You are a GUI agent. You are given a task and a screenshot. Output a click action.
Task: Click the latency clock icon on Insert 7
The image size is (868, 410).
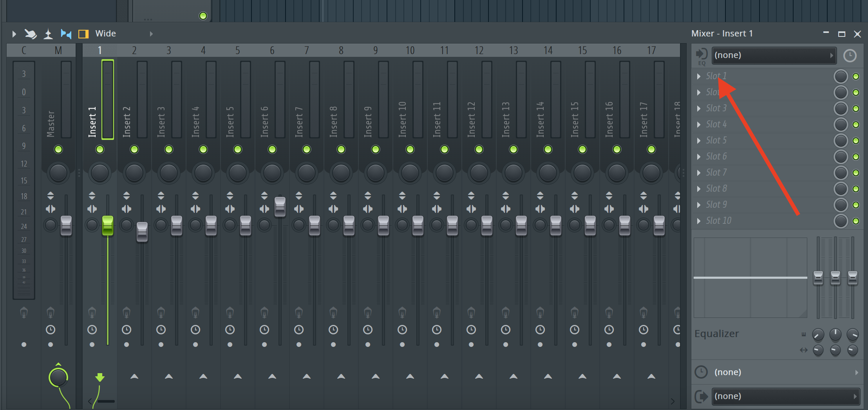pos(299,330)
